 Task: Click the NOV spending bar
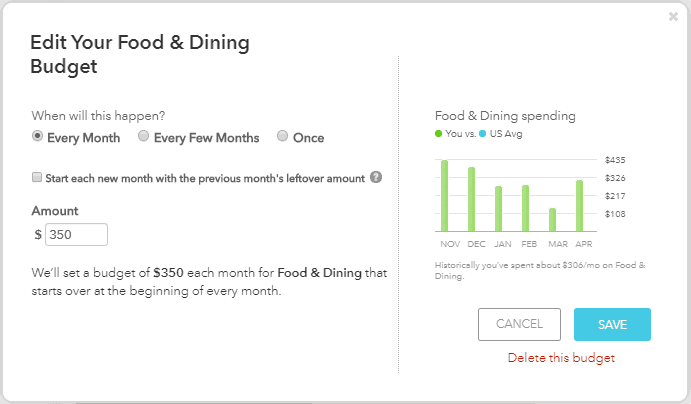(x=445, y=196)
